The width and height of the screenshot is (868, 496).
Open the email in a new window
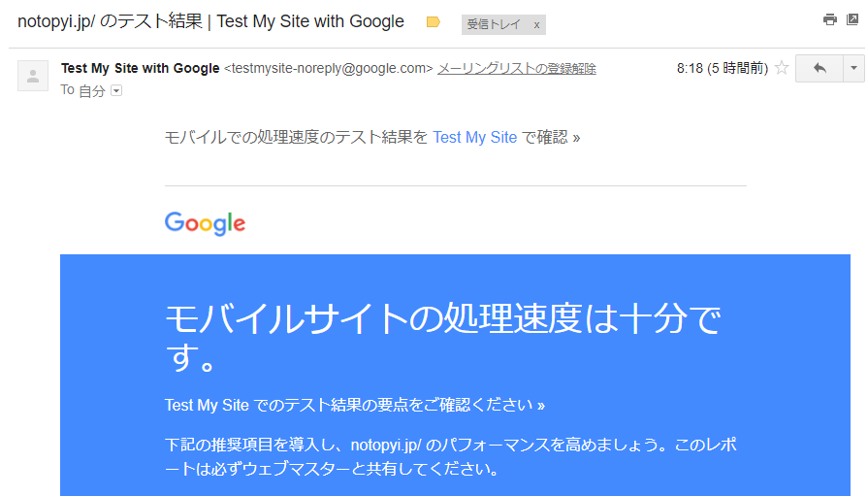pyautogui.click(x=852, y=19)
